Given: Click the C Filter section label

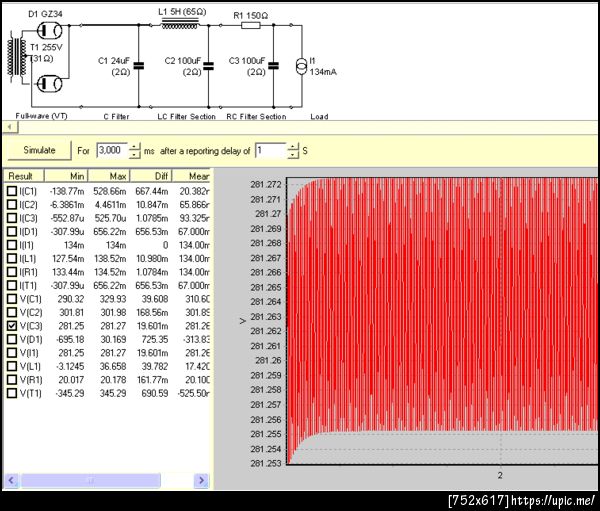Looking at the screenshot, I should click(x=116, y=116).
